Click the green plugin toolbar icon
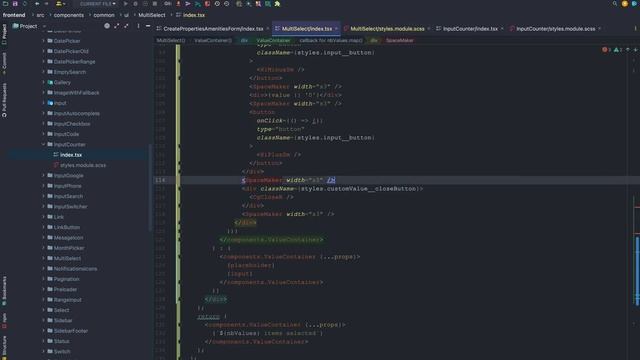The height and width of the screenshot is (360, 640). 278,4
